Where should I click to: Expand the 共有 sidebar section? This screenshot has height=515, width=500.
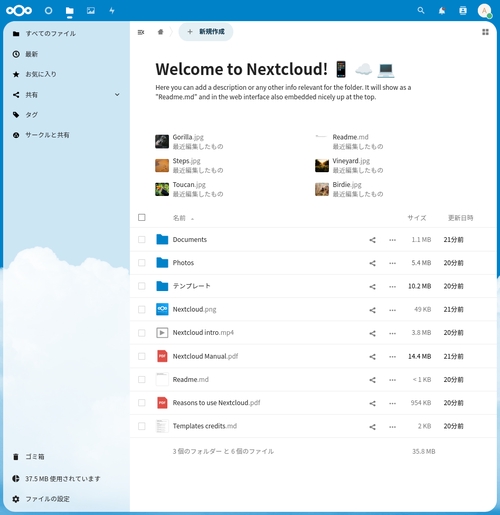click(x=117, y=95)
